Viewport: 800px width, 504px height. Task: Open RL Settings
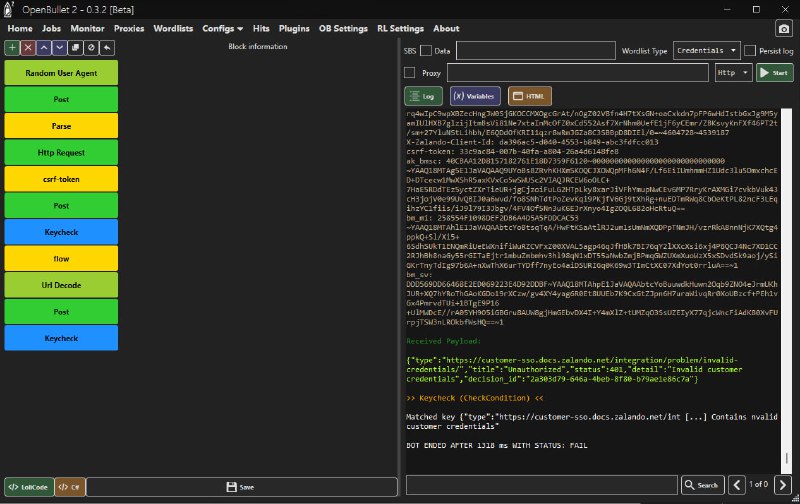point(401,29)
